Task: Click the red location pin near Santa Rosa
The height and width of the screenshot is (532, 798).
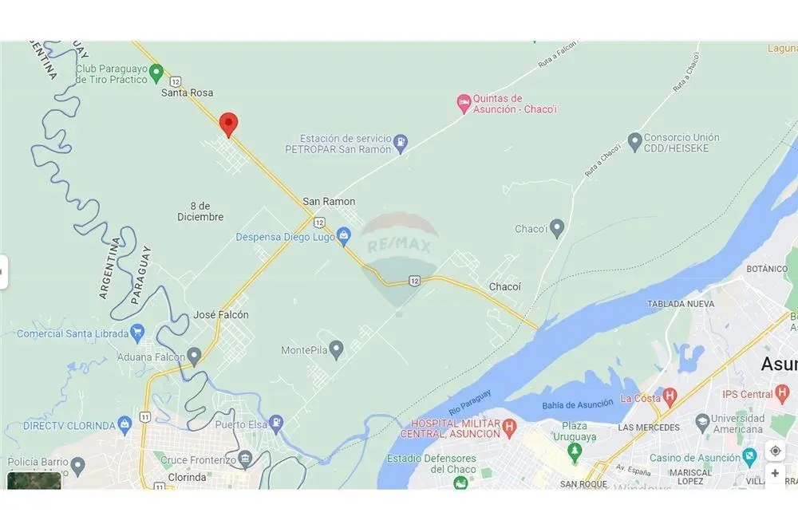Action: coord(228,124)
